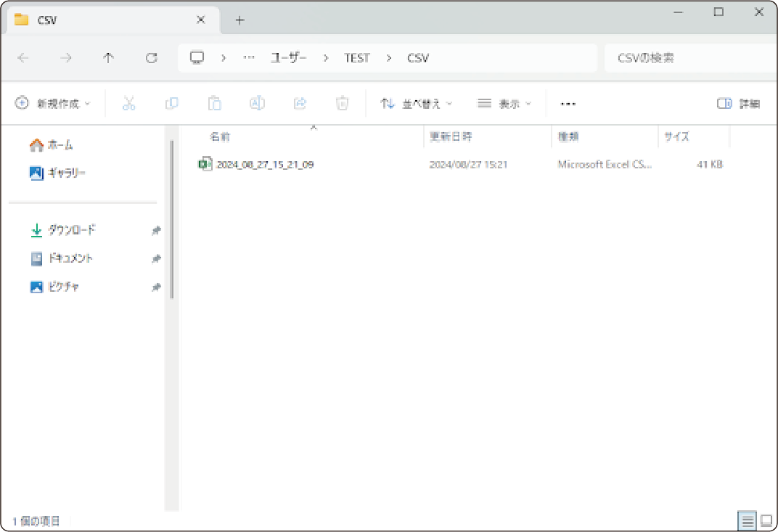Open the 表示 view options dropdown
The width and height of the screenshot is (778, 532).
point(504,104)
